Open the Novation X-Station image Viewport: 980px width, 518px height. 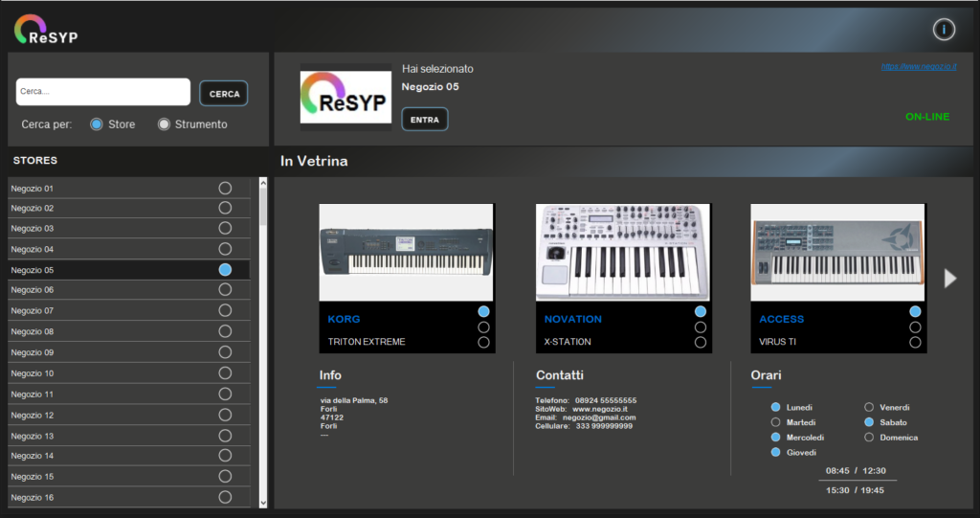[x=622, y=252]
